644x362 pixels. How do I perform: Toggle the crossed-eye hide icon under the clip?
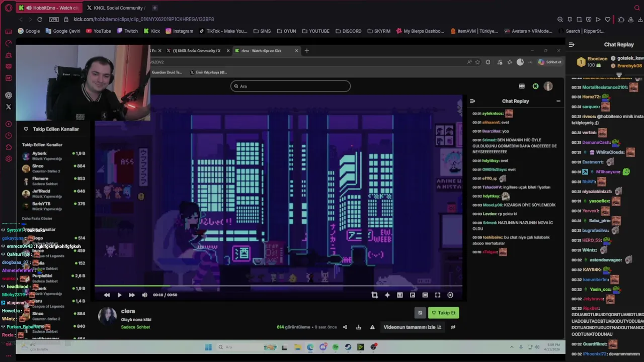click(x=453, y=327)
